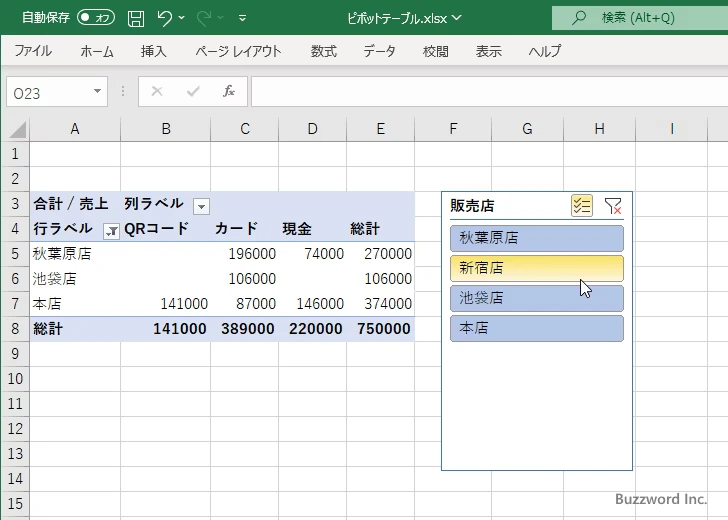The height and width of the screenshot is (520, 728).
Task: Click the Save icon in title bar
Action: (x=136, y=18)
